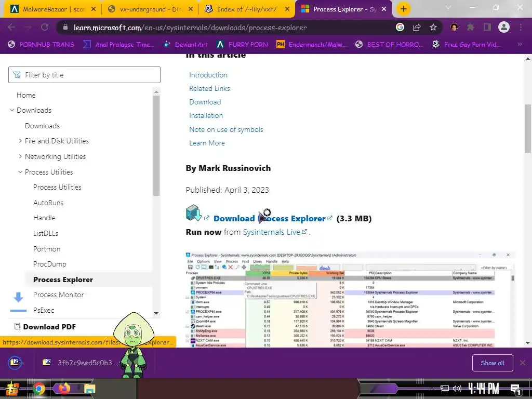Image resolution: width=532 pixels, height=399 pixels.
Task: Close the vx-underground tab
Action: tap(191, 9)
